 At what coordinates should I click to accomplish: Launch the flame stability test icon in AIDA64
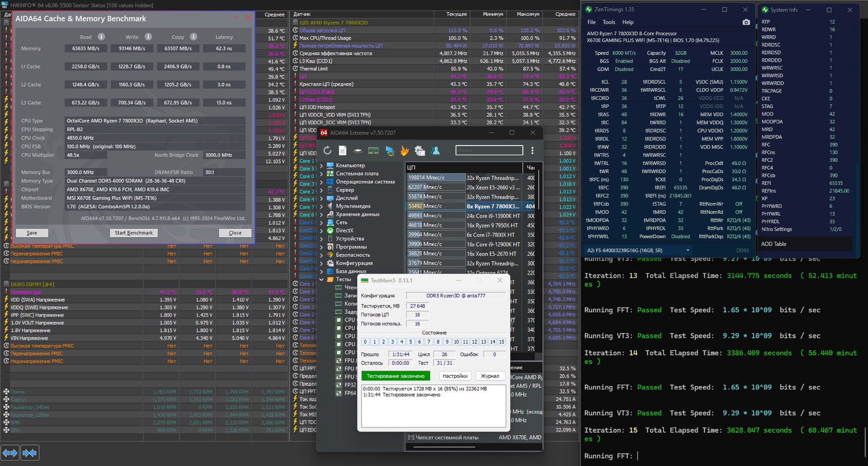(x=405, y=151)
